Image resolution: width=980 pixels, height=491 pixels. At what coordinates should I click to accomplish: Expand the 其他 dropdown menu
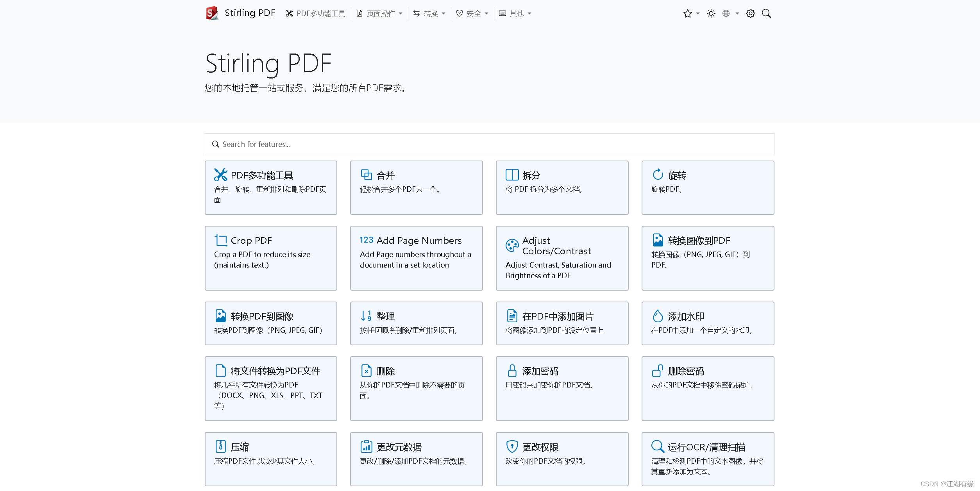point(515,14)
